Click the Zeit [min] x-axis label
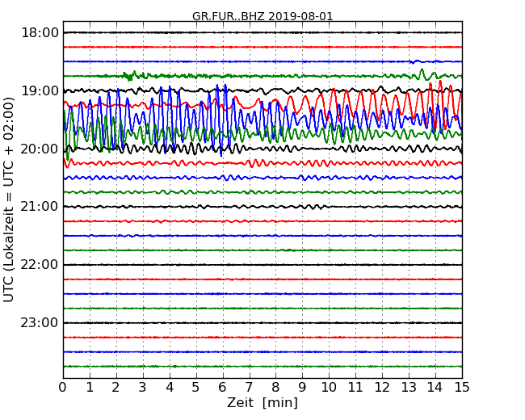The width and height of the screenshot is (525, 420). (x=262, y=402)
